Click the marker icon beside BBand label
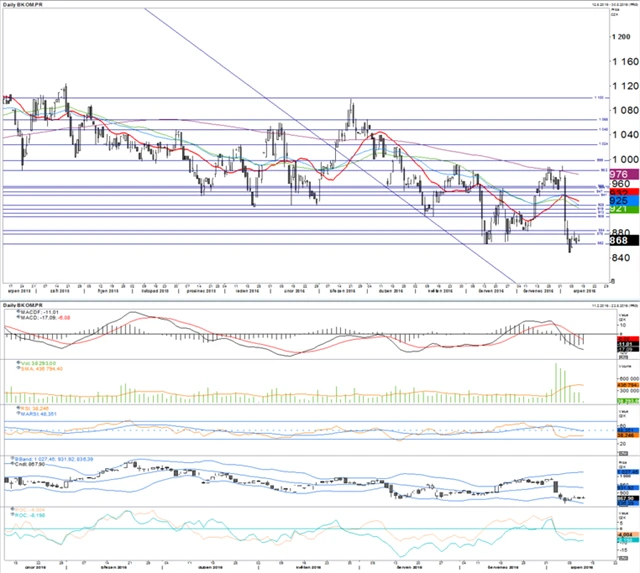This screenshot has width=640, height=573. point(13,458)
